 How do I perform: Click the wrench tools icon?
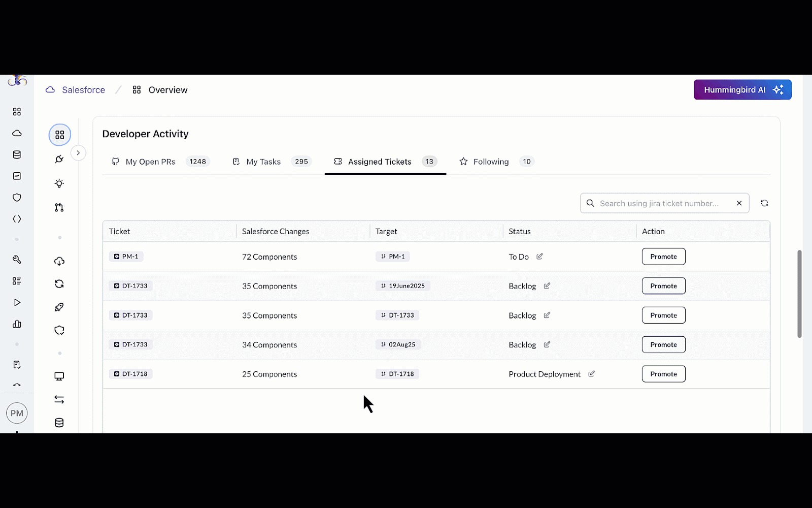(x=17, y=260)
